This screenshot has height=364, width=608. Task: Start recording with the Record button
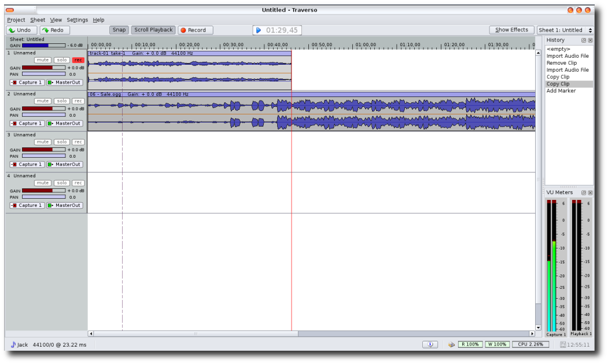coord(195,30)
